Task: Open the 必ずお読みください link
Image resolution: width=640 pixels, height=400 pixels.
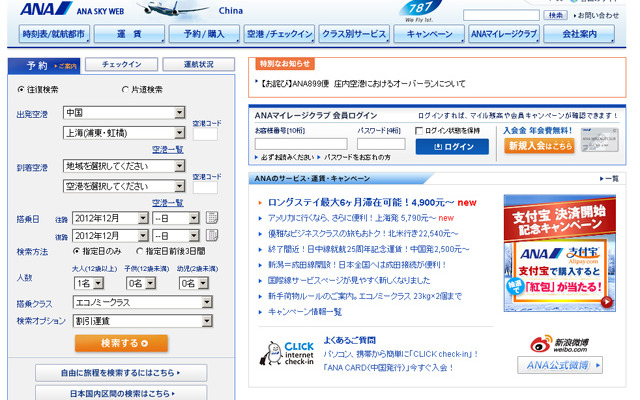Action: click(x=288, y=157)
